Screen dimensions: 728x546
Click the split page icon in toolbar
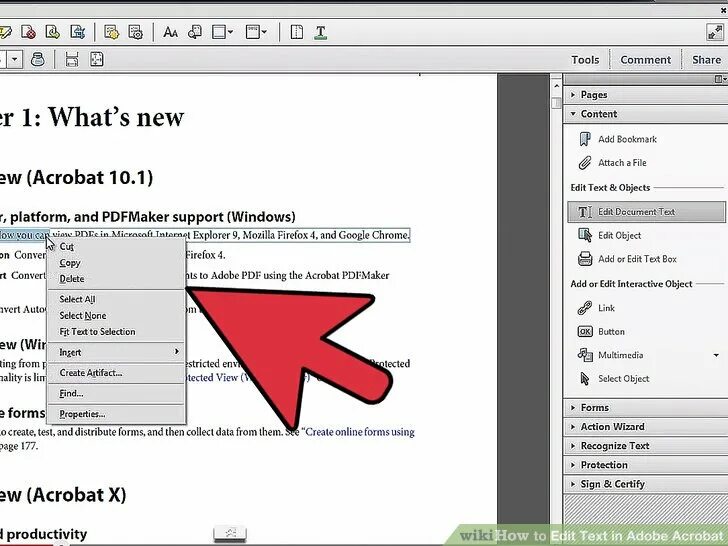click(x=297, y=32)
